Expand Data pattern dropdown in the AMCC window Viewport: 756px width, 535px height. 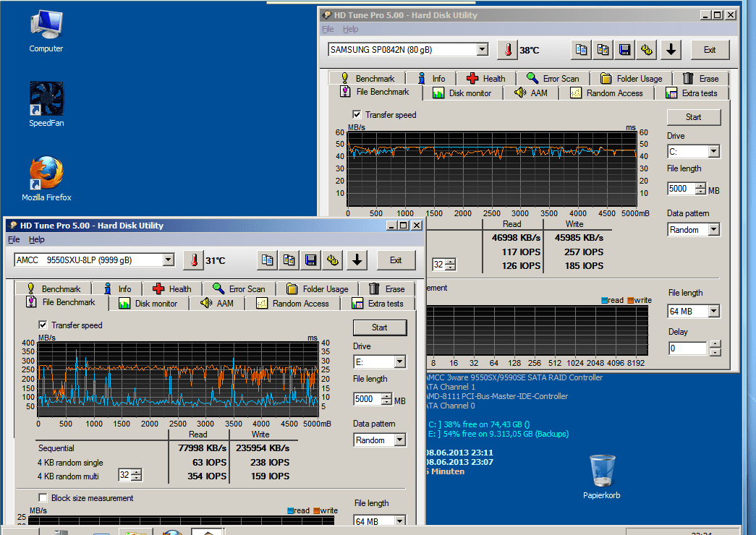[399, 440]
